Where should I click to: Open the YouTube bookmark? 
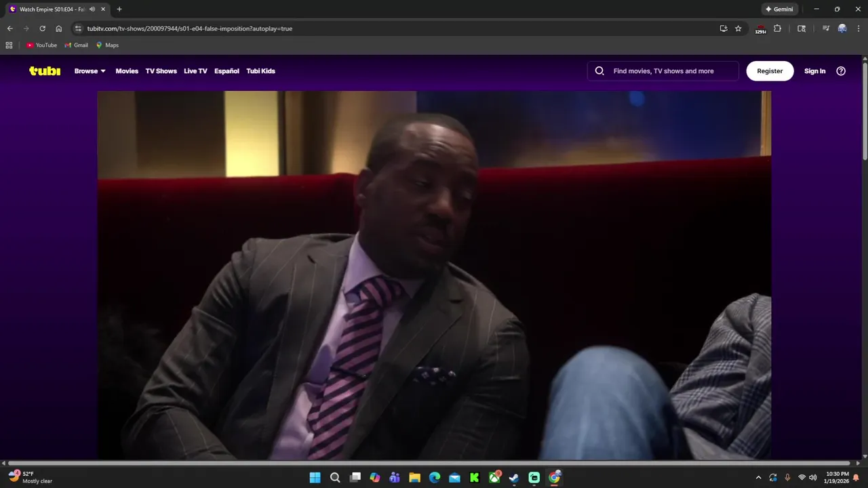(x=41, y=45)
